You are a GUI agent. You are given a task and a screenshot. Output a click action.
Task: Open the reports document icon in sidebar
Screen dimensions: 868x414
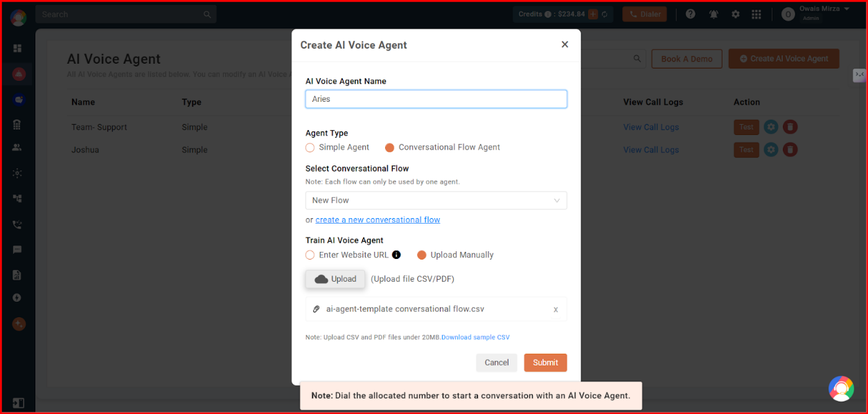pyautogui.click(x=17, y=275)
